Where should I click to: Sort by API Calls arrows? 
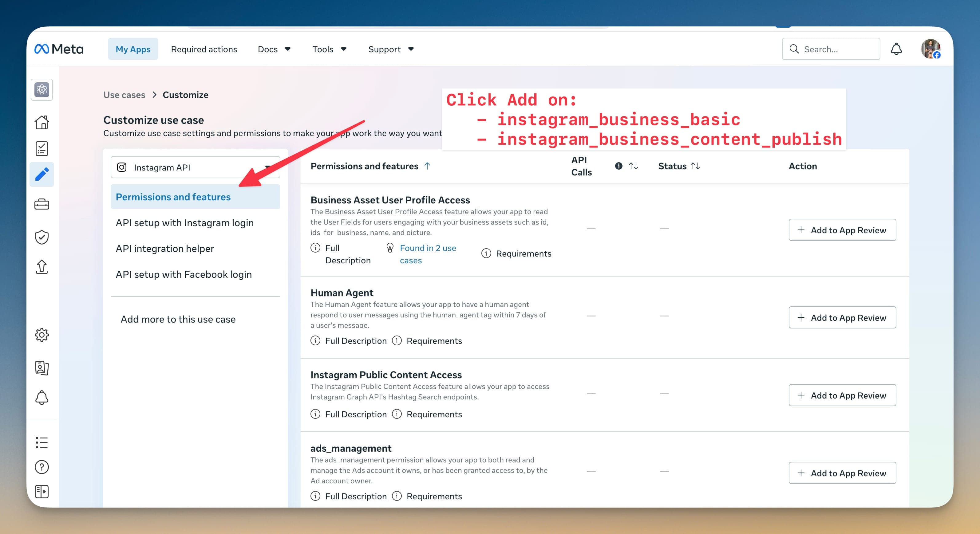(634, 166)
